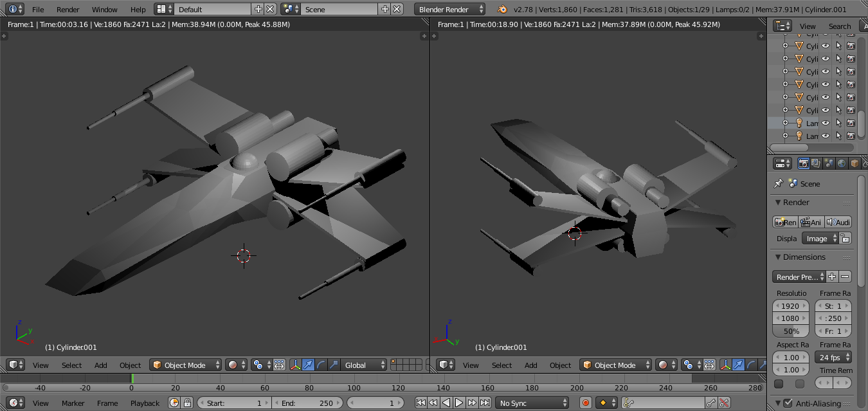
Task: Open the 24 fps frame rate dropdown
Action: click(x=833, y=357)
